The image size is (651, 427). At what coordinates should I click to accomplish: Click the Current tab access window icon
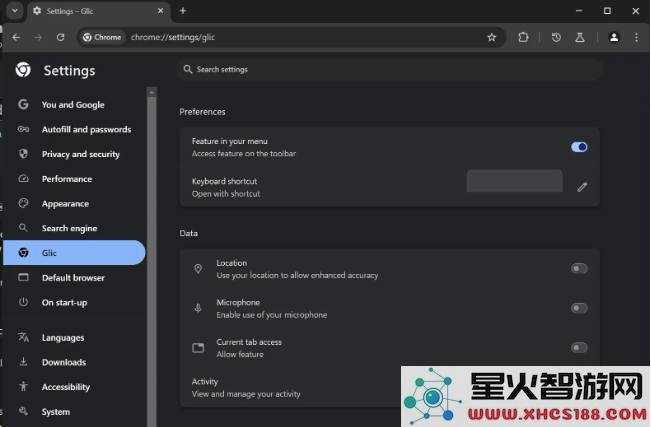(x=198, y=348)
